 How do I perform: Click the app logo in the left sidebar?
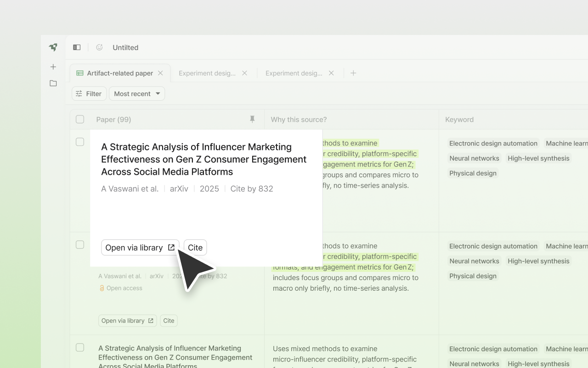[53, 47]
